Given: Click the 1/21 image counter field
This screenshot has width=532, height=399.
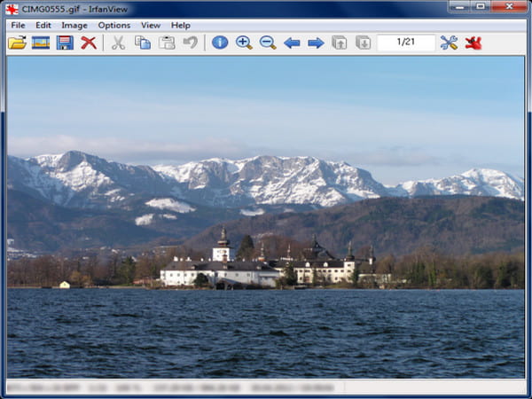Looking at the screenshot, I should click(x=405, y=43).
